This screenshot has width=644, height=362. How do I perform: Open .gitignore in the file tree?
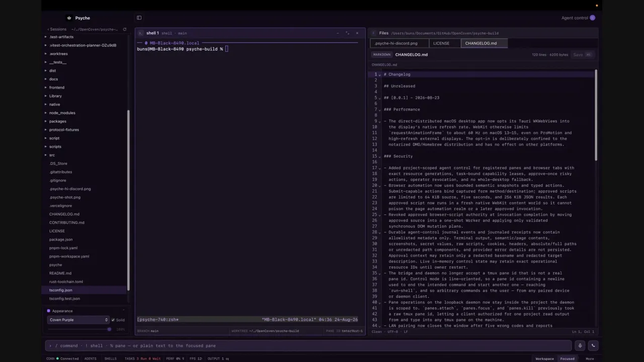[58, 180]
